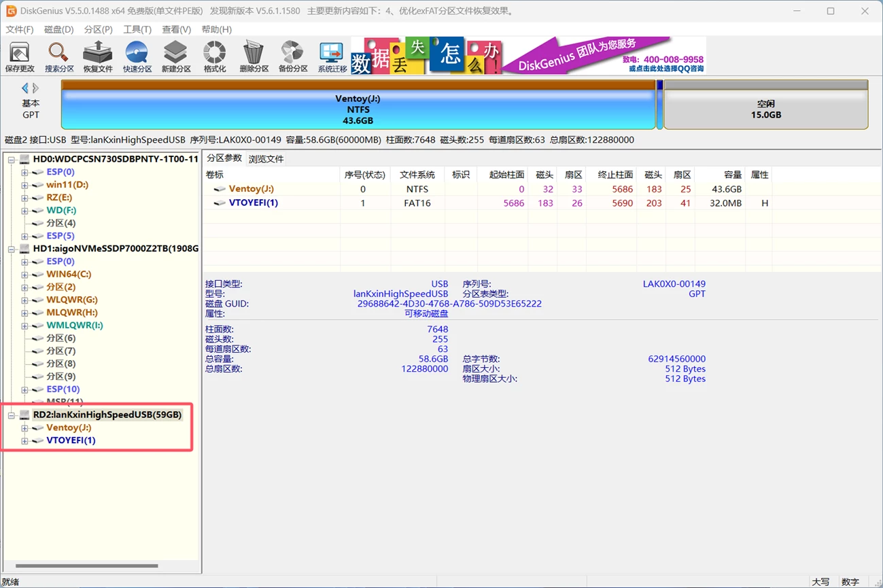The image size is (883, 588).
Task: Launch 快速分区 quick partition tool
Action: click(x=137, y=57)
